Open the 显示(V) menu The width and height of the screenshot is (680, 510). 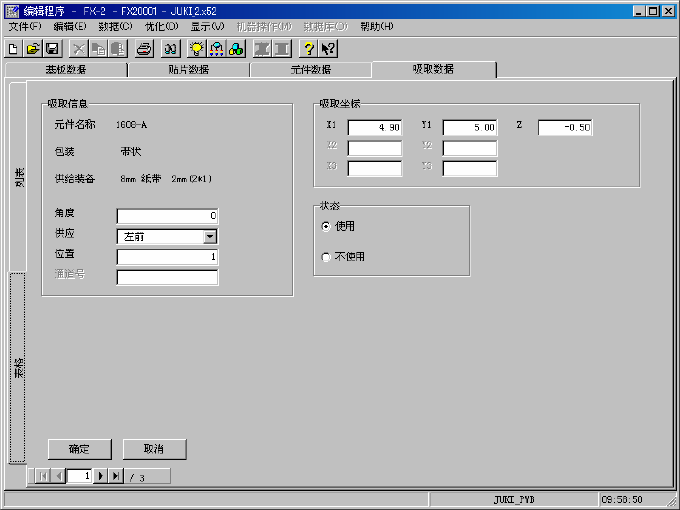coord(208,26)
